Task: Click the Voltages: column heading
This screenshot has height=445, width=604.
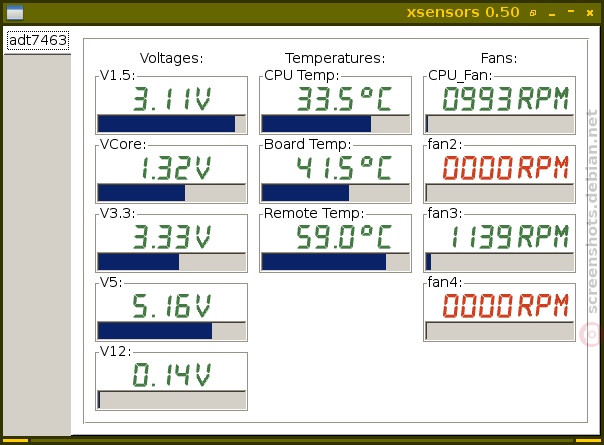Action: 171,58
